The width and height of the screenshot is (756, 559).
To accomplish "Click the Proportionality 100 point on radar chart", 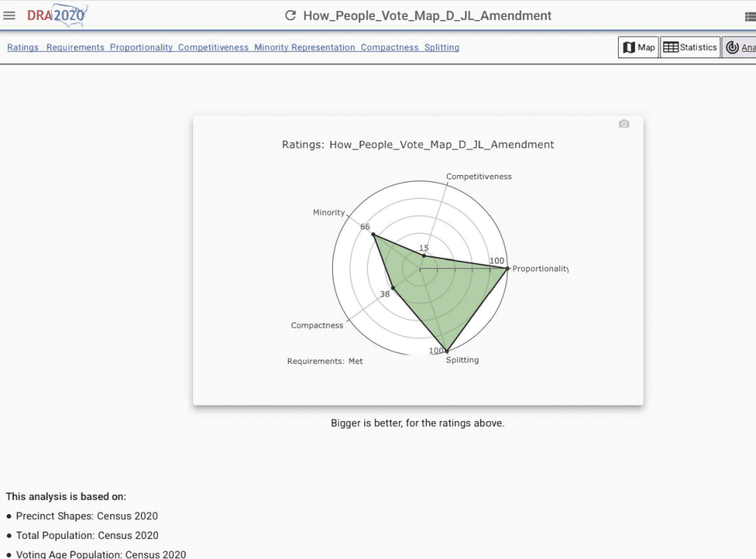I will pyautogui.click(x=507, y=269).
